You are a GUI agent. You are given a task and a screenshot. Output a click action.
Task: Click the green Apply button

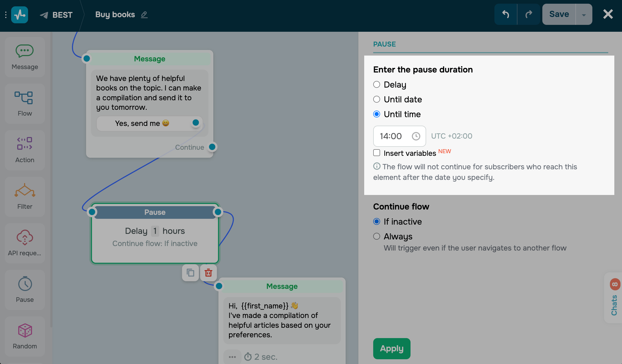pos(392,349)
